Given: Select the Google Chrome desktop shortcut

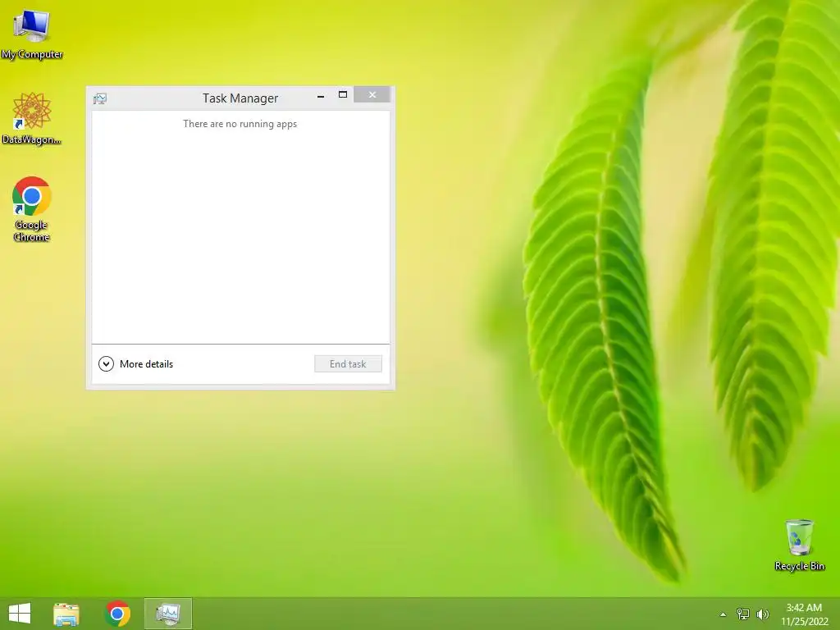Looking at the screenshot, I should [x=32, y=209].
